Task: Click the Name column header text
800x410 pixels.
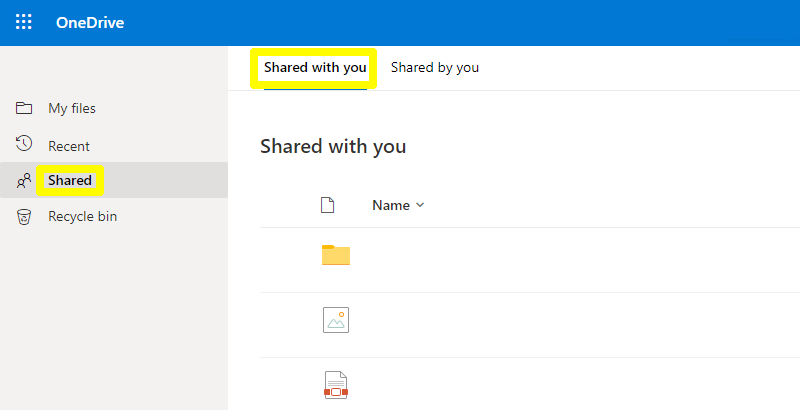Action: (x=391, y=205)
